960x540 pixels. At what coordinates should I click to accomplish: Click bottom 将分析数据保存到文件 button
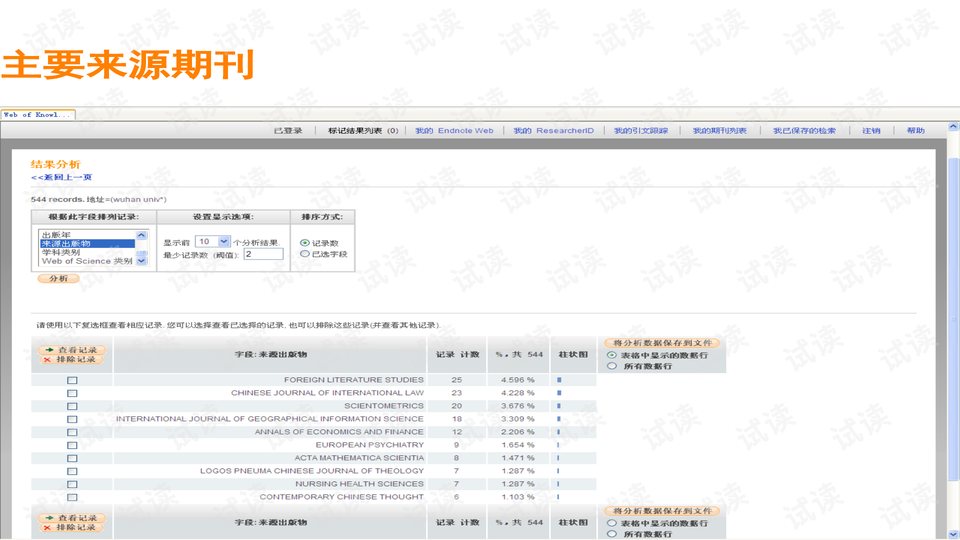tap(662, 511)
